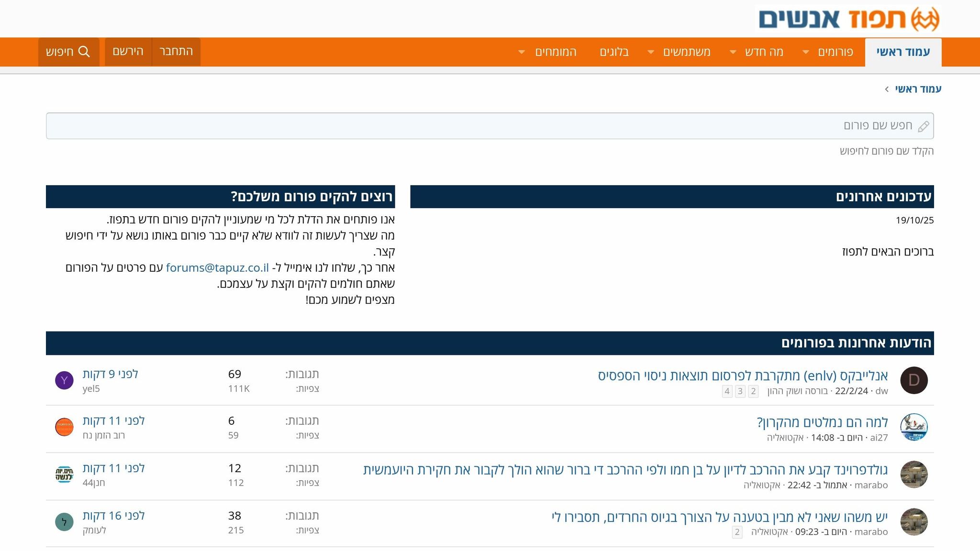Screen dimensions: 980x551
Task: Expand the משתמשים dropdown arrow
Action: coord(651,52)
